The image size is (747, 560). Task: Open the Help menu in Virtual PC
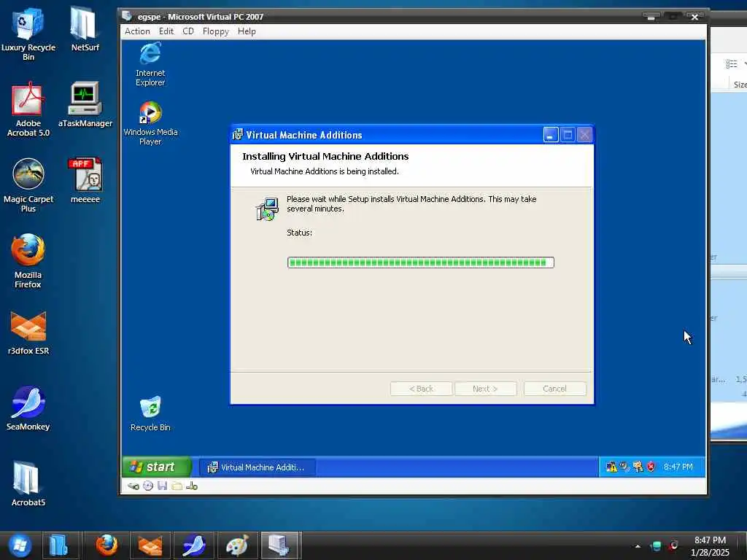point(247,31)
